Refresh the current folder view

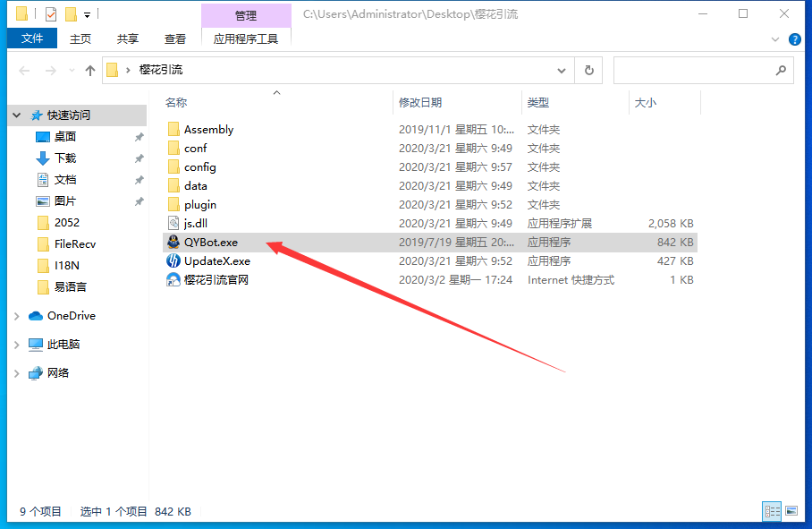click(588, 71)
